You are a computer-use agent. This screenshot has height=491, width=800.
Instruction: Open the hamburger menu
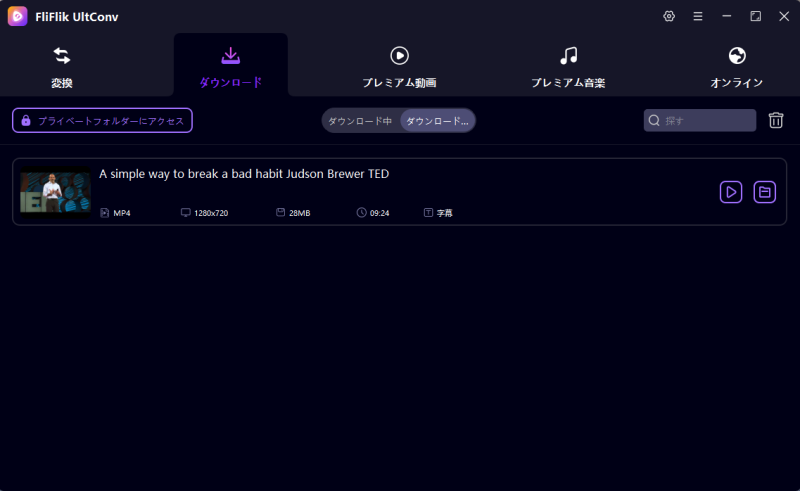[x=697, y=16]
